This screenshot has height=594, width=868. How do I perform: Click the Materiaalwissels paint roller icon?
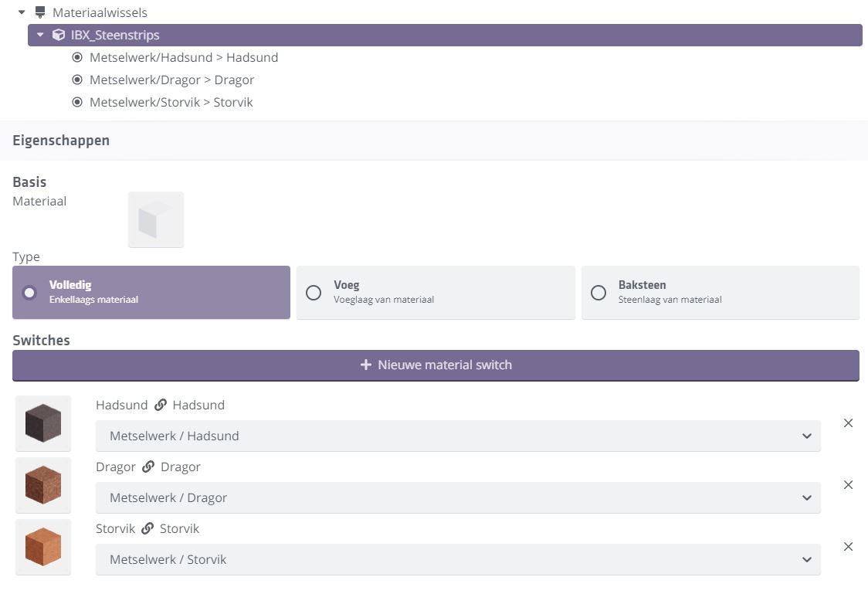click(x=40, y=12)
